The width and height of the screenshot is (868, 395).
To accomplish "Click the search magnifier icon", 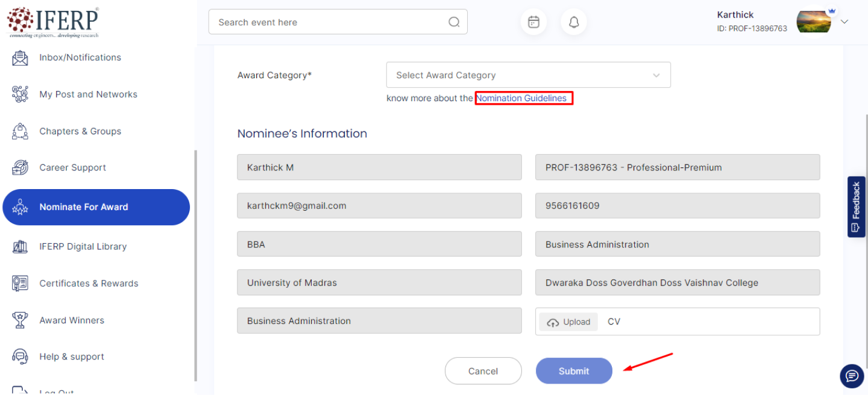I will point(454,22).
